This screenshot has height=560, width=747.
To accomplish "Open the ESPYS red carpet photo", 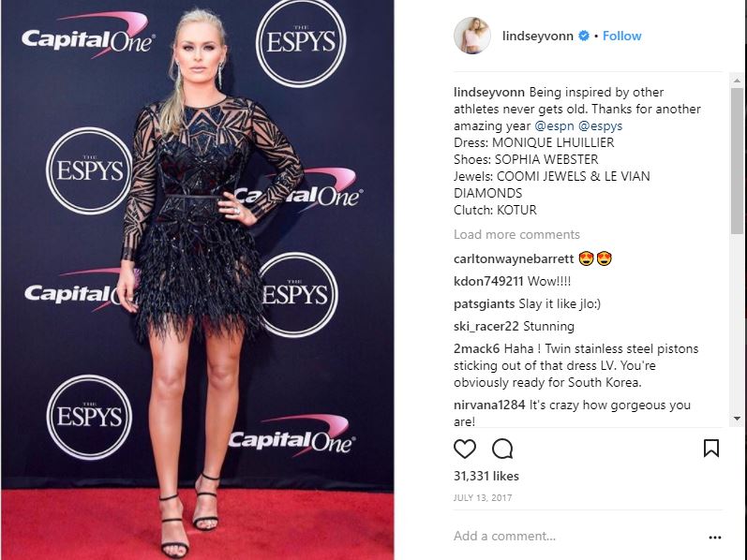I will click(197, 280).
